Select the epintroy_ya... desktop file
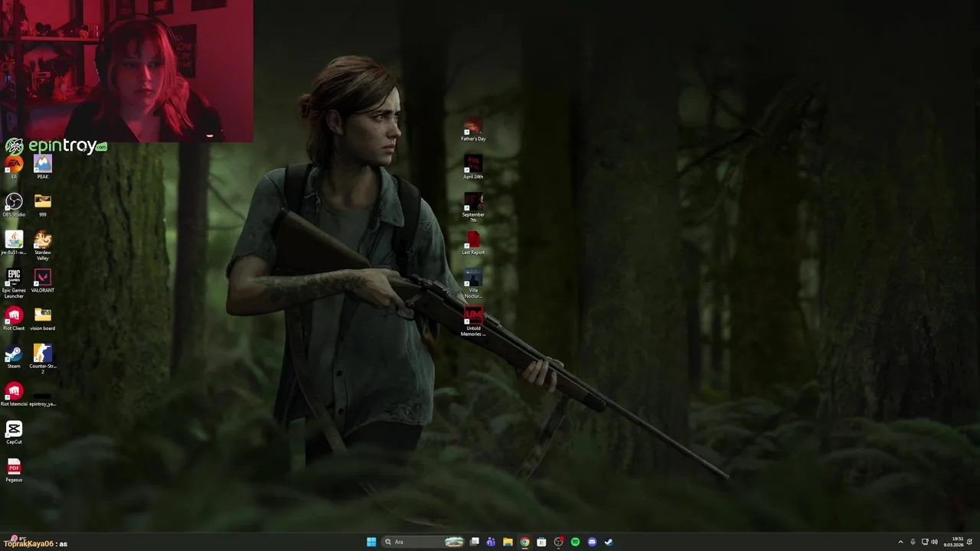The height and width of the screenshot is (551, 980). pyautogui.click(x=43, y=399)
